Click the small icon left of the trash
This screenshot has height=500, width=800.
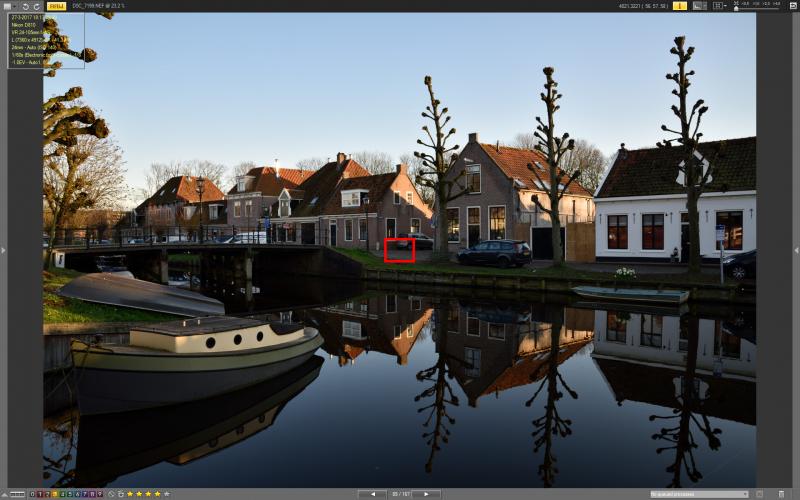pyautogui.click(x=760, y=494)
